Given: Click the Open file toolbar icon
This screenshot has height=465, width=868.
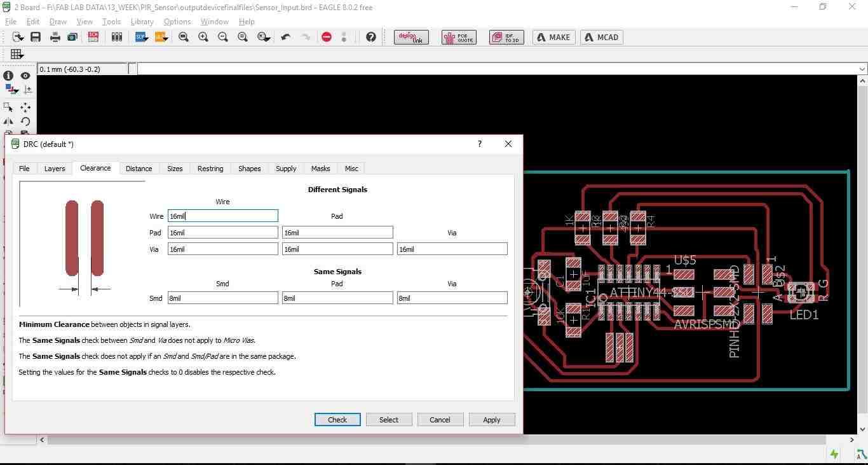Looking at the screenshot, I should (17, 38).
